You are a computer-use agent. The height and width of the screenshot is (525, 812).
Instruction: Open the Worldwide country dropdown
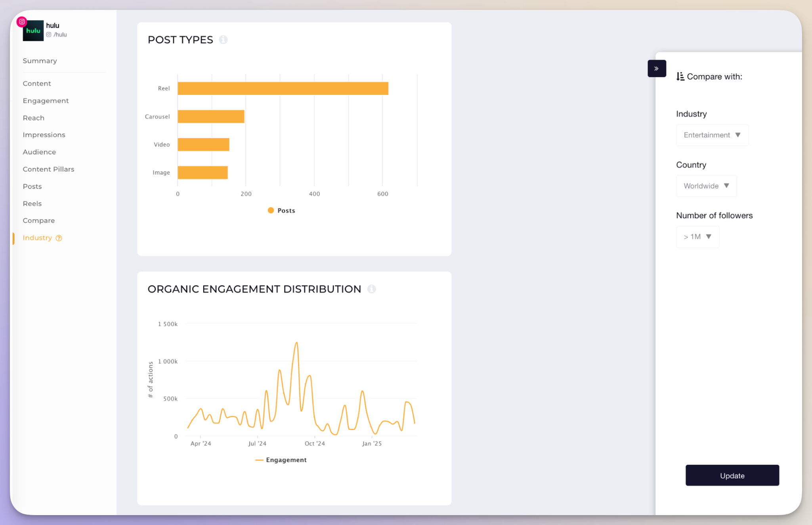[x=707, y=186]
